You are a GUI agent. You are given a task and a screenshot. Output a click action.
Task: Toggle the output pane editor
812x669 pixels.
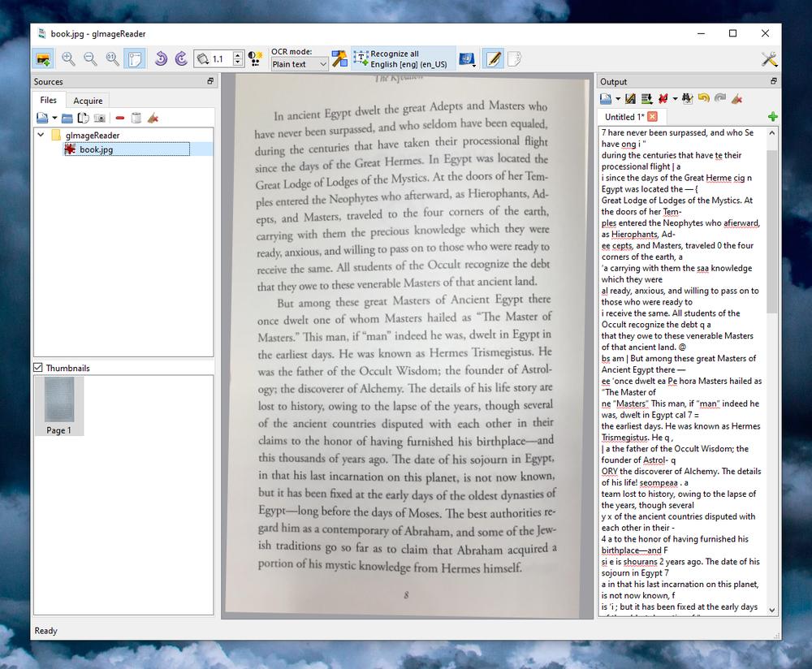[x=493, y=58]
